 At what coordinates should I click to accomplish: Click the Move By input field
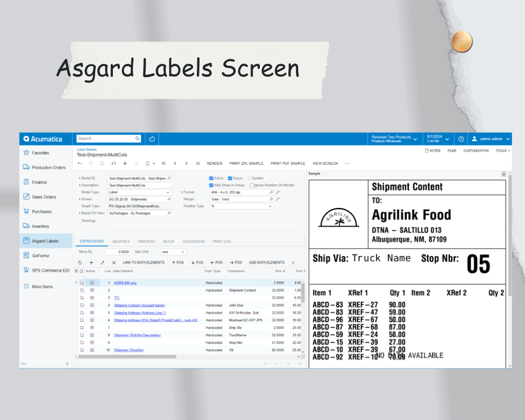pos(118,252)
